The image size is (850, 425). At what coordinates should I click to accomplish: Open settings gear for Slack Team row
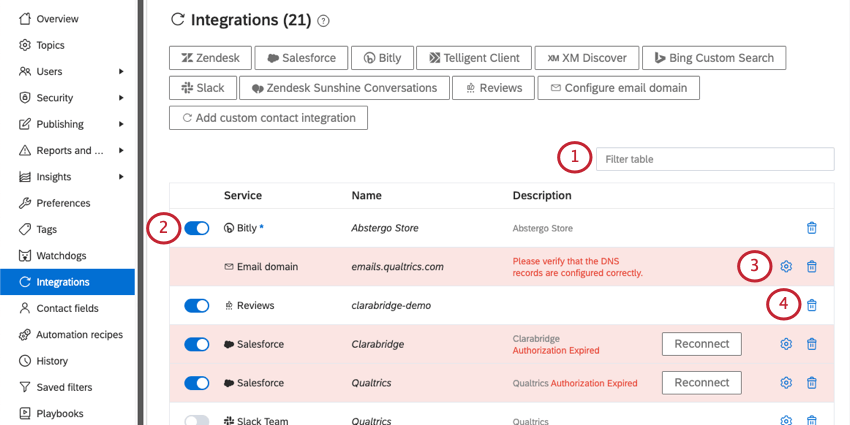(786, 420)
